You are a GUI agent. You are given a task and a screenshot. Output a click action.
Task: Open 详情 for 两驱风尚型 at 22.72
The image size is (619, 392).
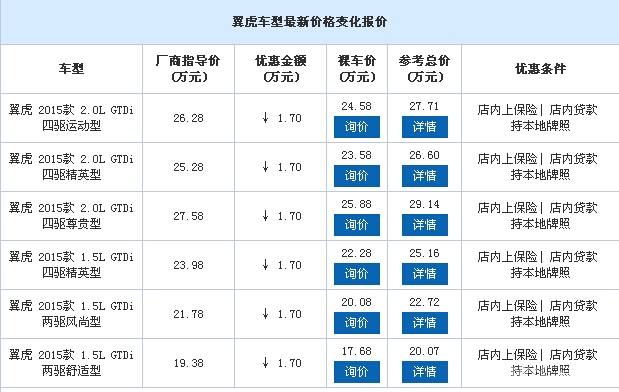(425, 323)
